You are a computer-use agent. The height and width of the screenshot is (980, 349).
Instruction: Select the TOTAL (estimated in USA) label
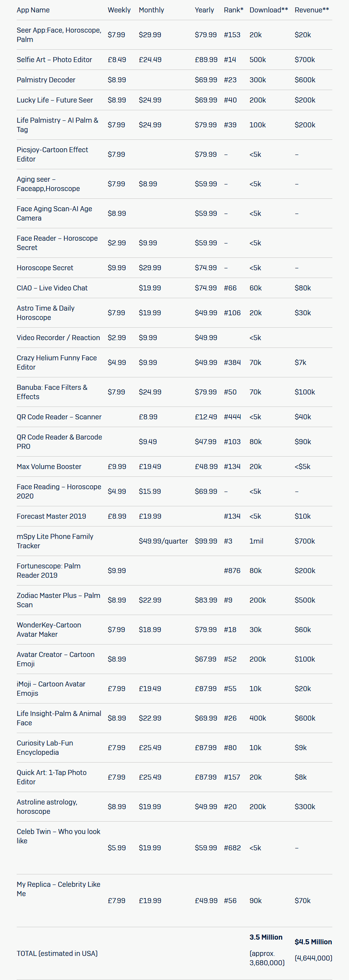click(x=57, y=954)
